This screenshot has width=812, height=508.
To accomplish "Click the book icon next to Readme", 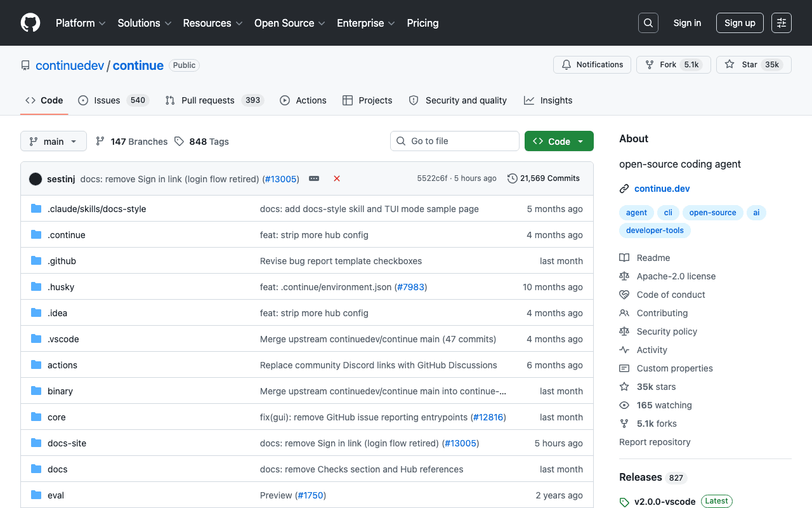I will pyautogui.click(x=624, y=258).
